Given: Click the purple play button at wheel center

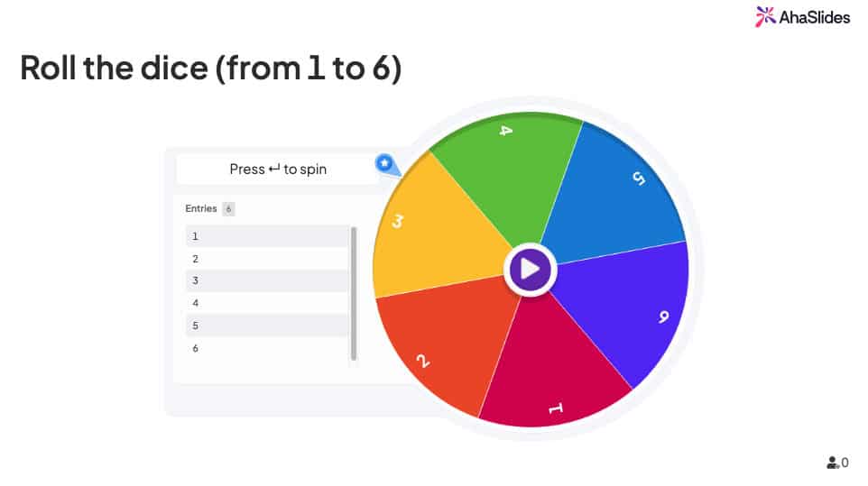Looking at the screenshot, I should (531, 269).
